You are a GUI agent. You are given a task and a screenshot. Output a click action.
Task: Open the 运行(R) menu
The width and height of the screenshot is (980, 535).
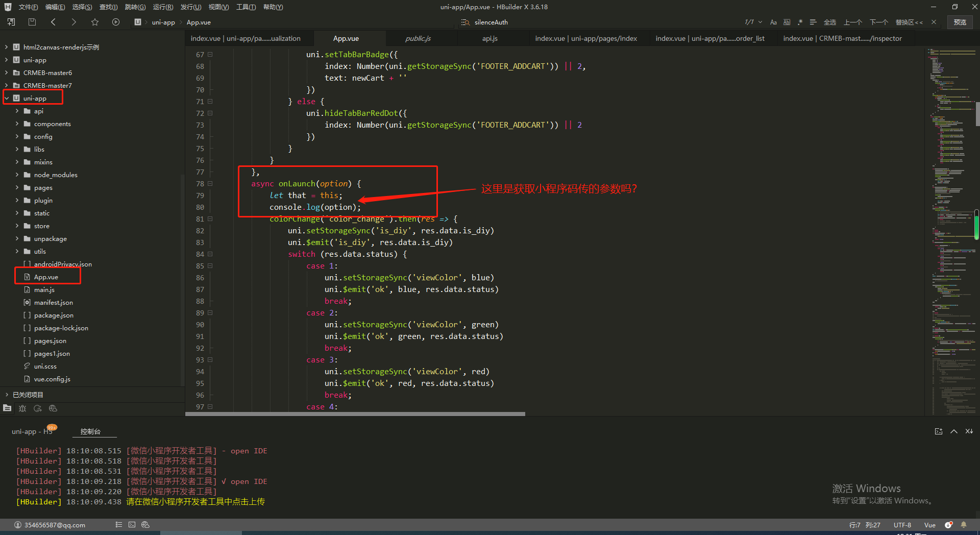(x=163, y=7)
